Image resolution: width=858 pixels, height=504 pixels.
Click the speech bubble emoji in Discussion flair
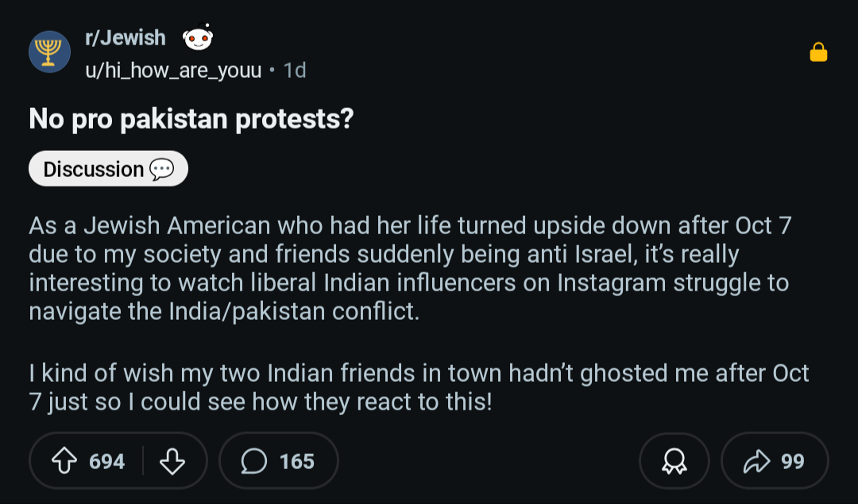(161, 169)
